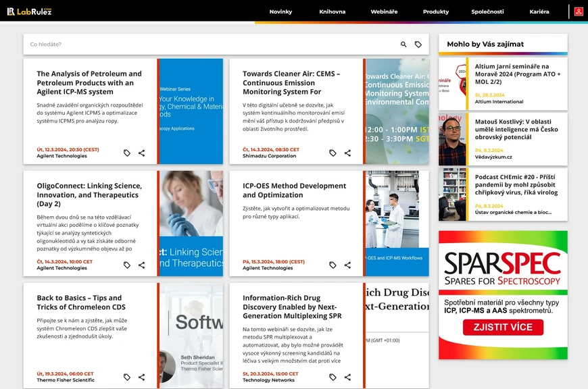Image resolution: width=588 pixels, height=389 pixels.
Task: Click Matouš Kostlivý portrait thumbnail
Action: 452,139
